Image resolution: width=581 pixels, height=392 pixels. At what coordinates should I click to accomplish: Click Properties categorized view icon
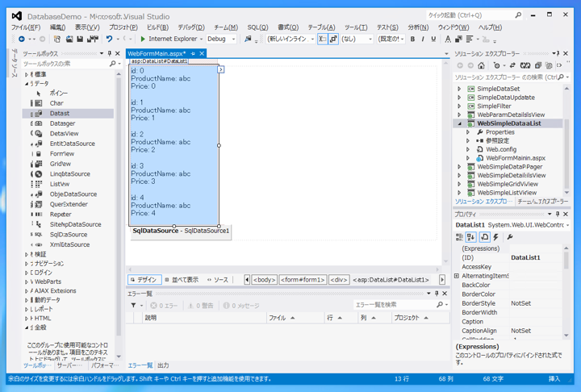[x=459, y=237]
